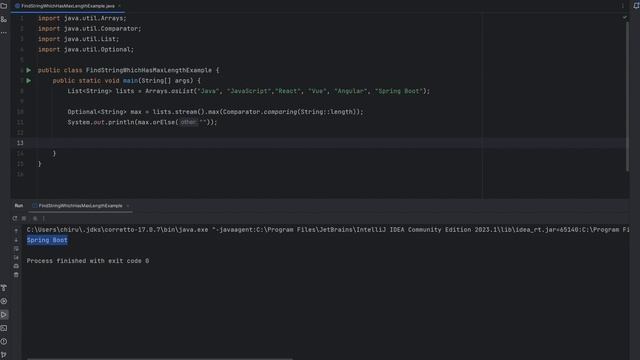Click the highlighted 'Spring Boot' console output
Viewport: 640px width, 360px height.
pyautogui.click(x=47, y=240)
